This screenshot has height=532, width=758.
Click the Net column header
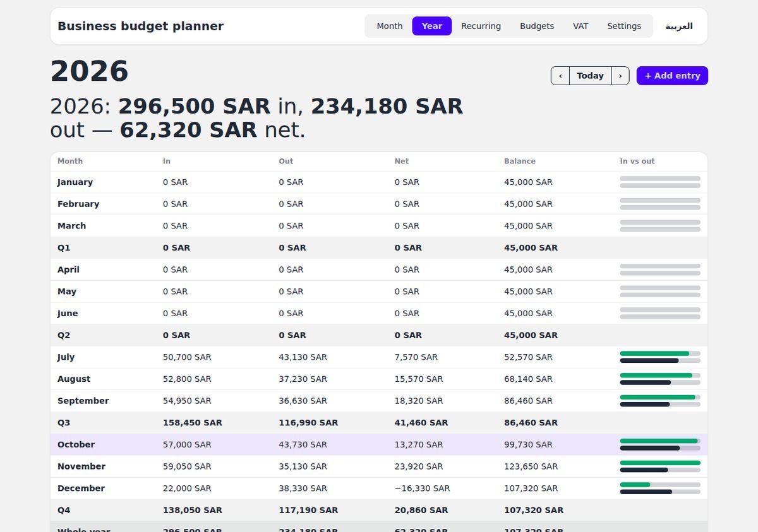point(402,162)
